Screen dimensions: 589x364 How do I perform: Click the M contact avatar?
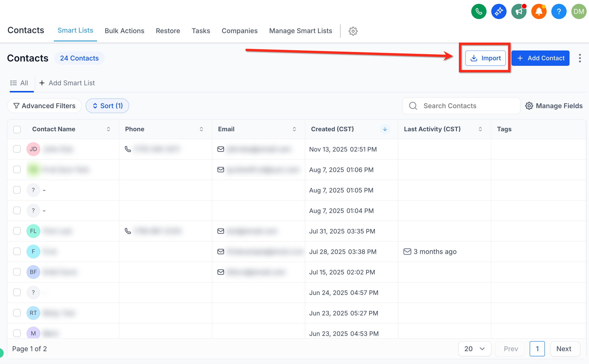[x=33, y=333]
